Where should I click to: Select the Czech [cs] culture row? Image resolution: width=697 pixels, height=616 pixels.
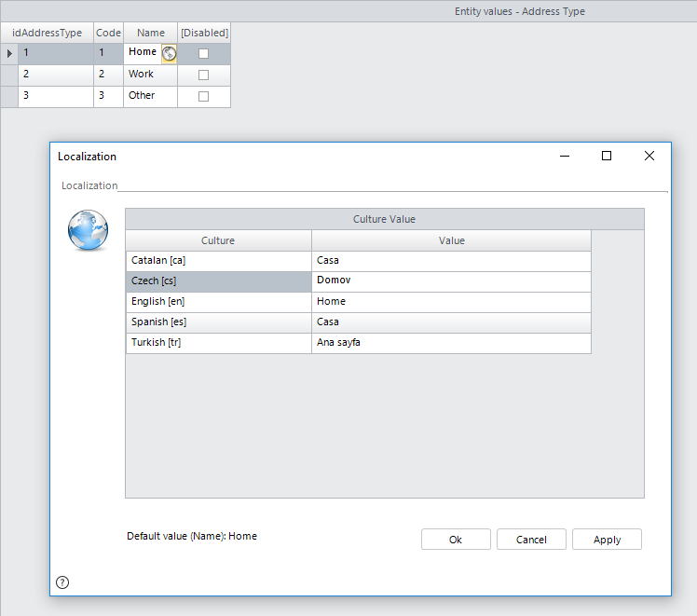219,281
